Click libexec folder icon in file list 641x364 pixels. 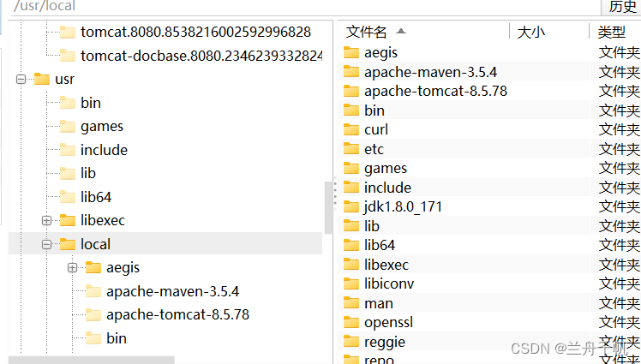pos(351,265)
